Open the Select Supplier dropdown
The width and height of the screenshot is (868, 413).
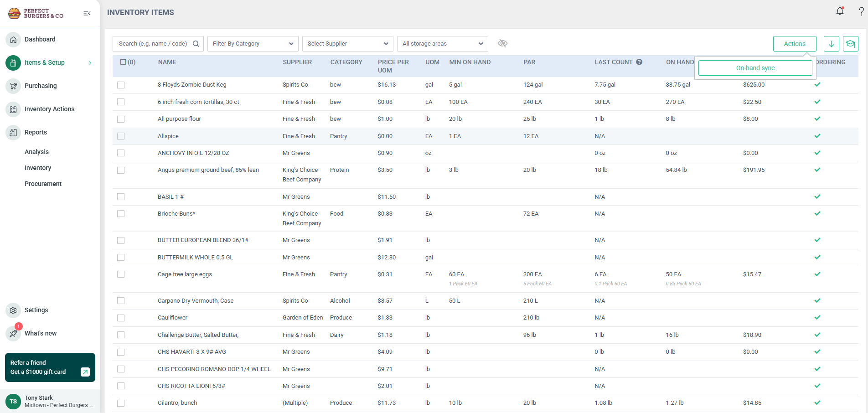click(347, 44)
